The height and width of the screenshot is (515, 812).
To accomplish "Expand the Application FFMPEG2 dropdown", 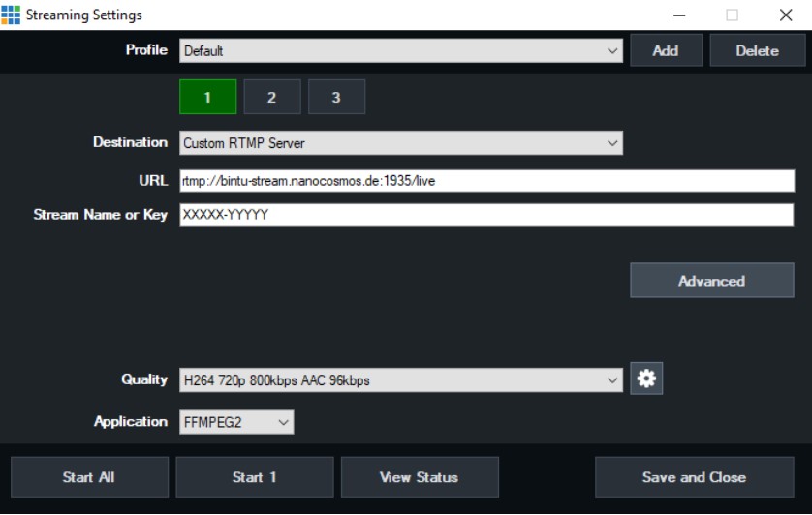I will pyautogui.click(x=236, y=422).
